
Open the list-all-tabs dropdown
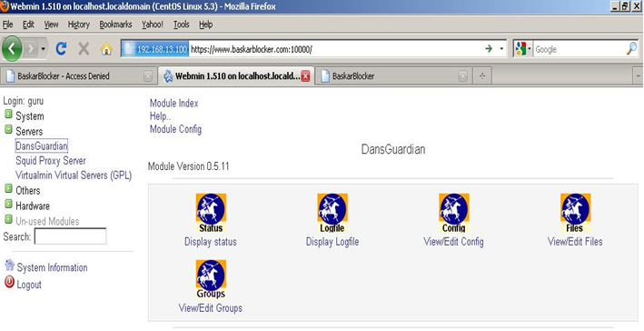click(x=638, y=76)
